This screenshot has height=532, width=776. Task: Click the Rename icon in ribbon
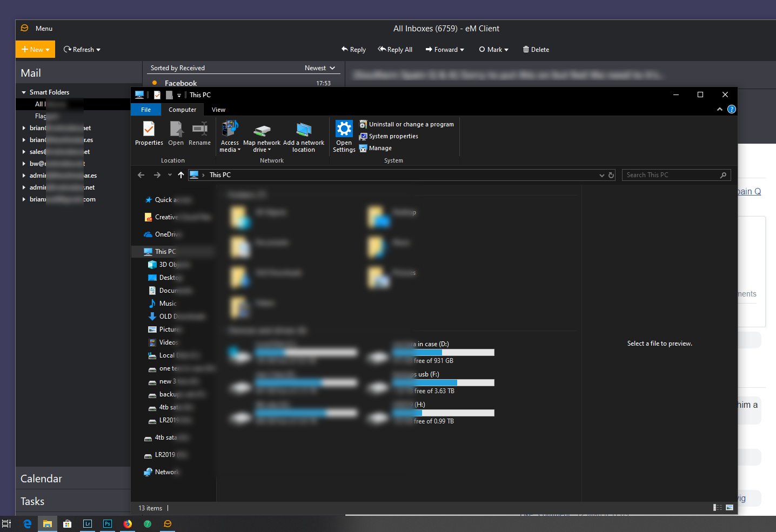tap(199, 133)
